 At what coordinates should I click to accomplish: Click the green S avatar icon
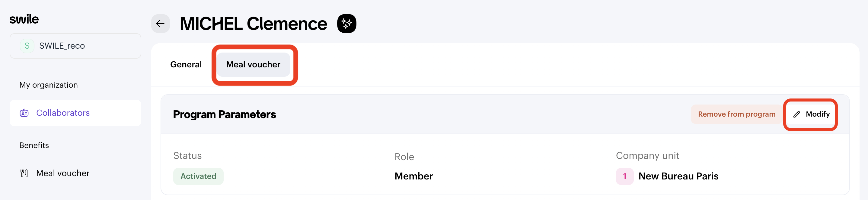click(27, 46)
